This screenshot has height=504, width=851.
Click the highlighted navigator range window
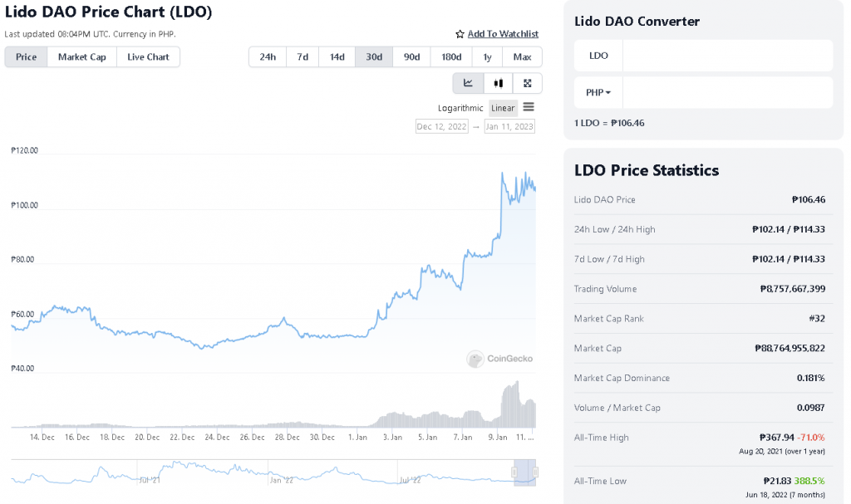(x=525, y=472)
